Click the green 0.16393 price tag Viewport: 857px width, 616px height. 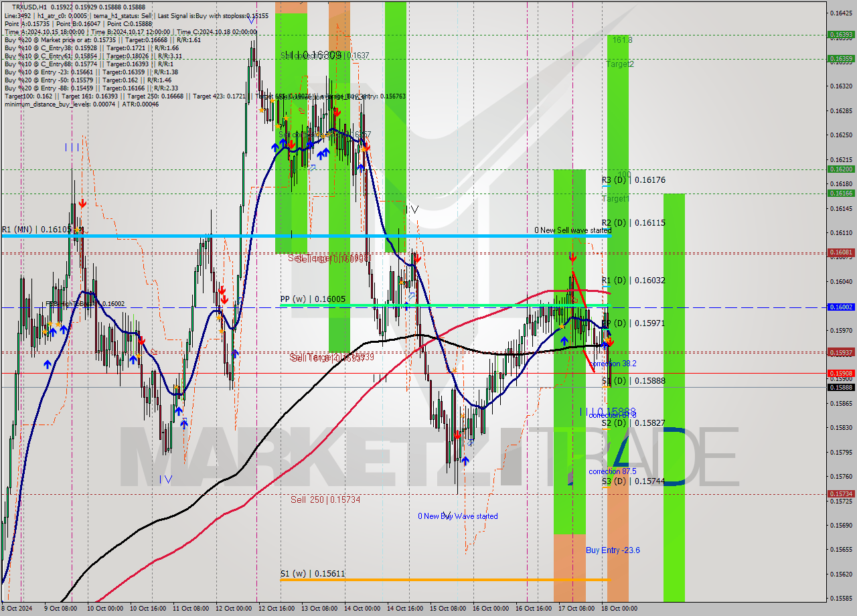841,35
